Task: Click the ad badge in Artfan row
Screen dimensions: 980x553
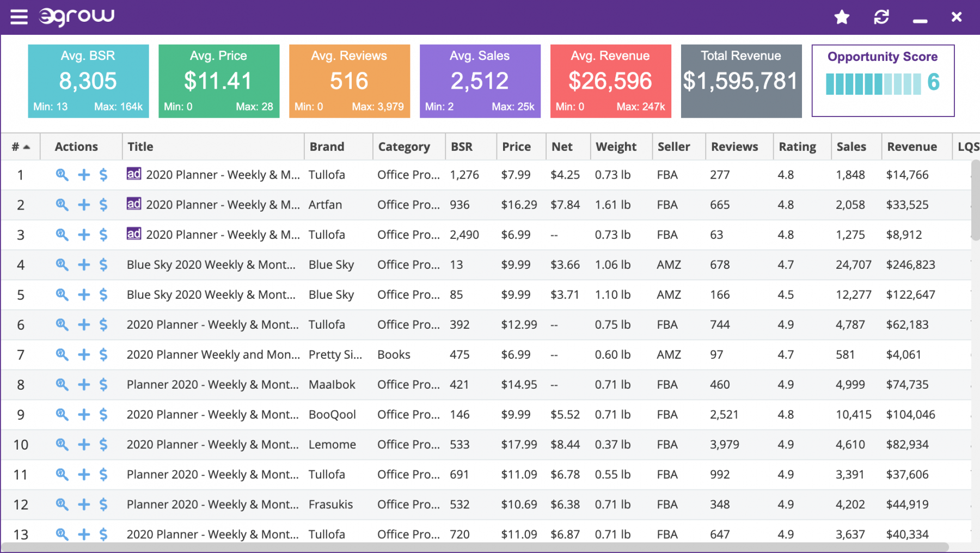Action: tap(134, 204)
